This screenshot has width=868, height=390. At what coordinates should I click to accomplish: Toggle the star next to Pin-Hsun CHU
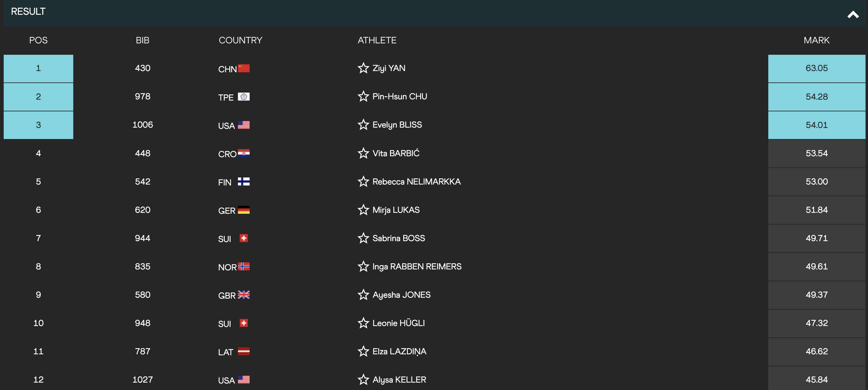pyautogui.click(x=363, y=96)
